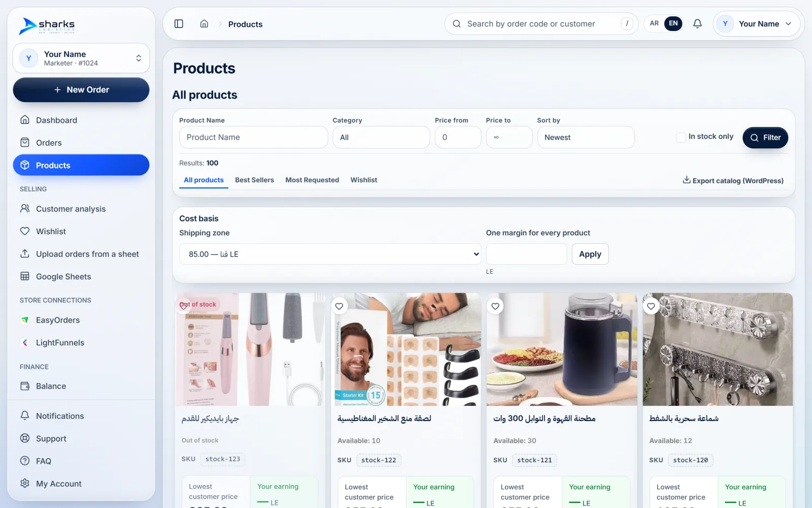
Task: Open Dashboard from sidebar
Action: pyautogui.click(x=81, y=120)
